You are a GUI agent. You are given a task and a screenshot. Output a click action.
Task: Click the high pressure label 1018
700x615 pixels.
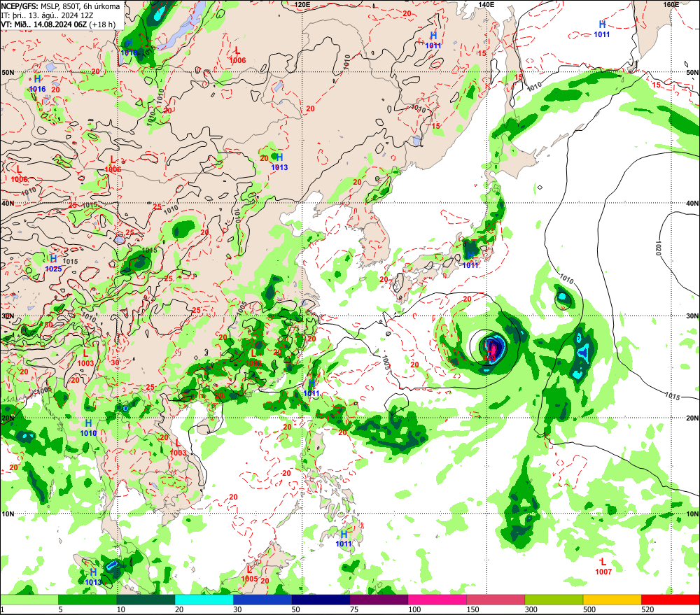point(129,52)
